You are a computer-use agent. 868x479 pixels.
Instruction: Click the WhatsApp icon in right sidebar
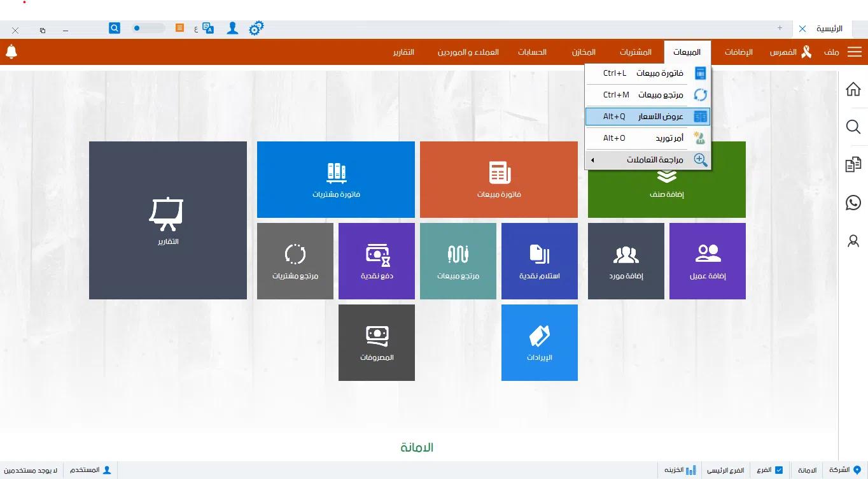coord(853,203)
